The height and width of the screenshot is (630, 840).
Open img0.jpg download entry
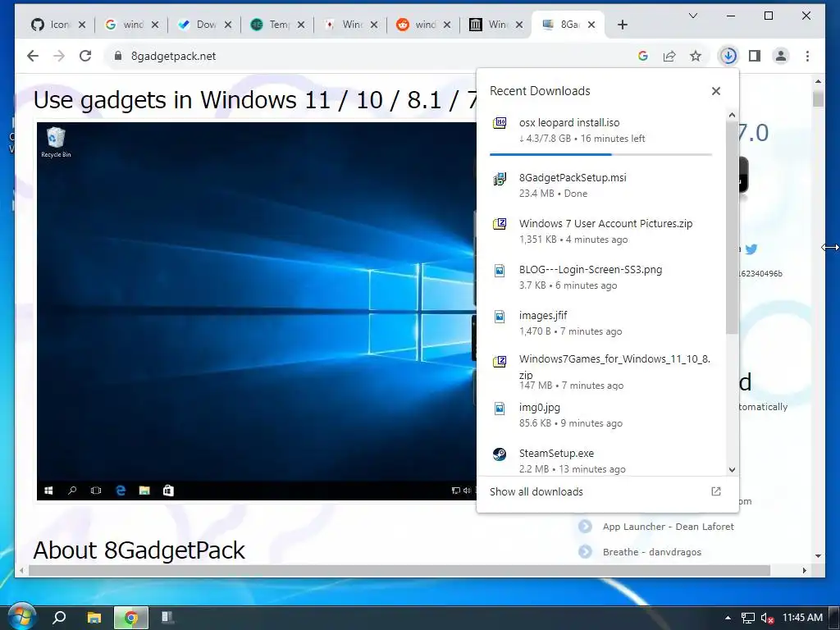click(601, 414)
